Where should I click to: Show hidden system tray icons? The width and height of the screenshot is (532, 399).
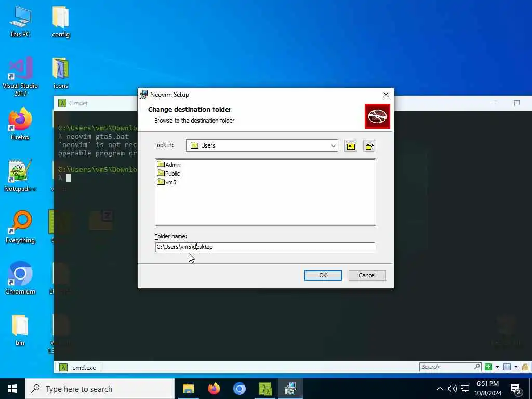440,389
